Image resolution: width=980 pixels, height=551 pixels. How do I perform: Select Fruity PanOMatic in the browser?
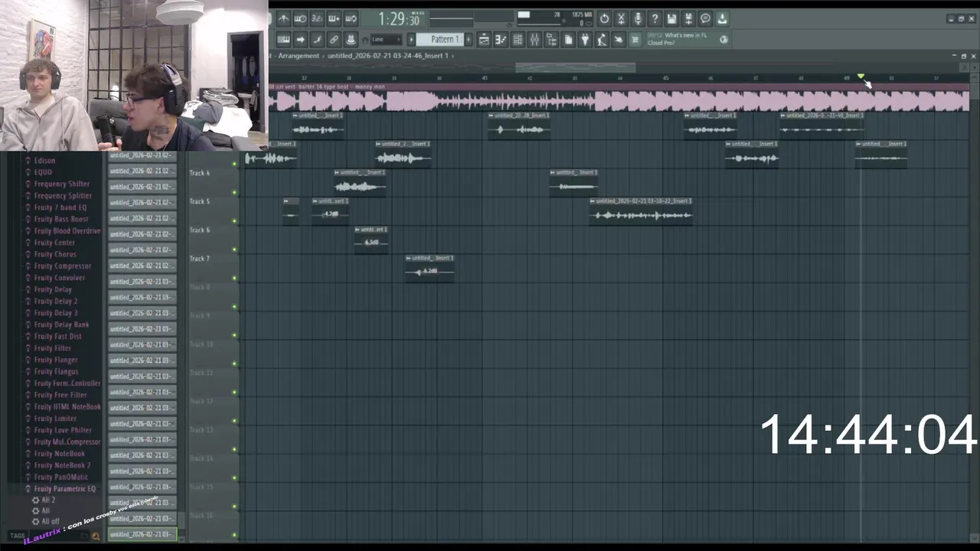(x=60, y=478)
